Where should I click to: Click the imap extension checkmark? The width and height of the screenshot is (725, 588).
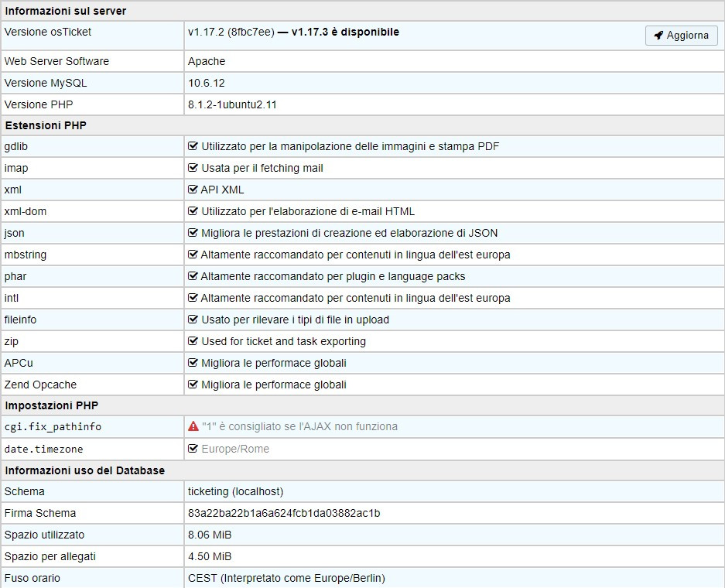point(193,168)
